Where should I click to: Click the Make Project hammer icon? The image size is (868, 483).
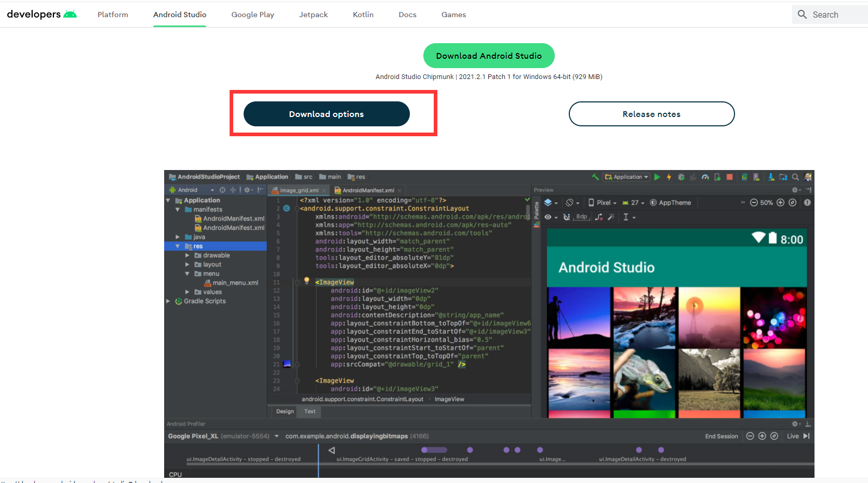pos(595,177)
